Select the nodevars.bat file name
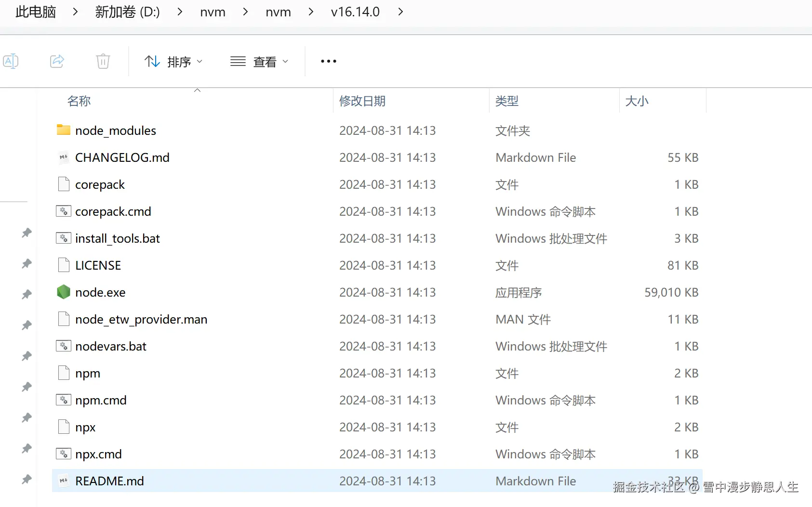This screenshot has width=812, height=507. tap(111, 346)
